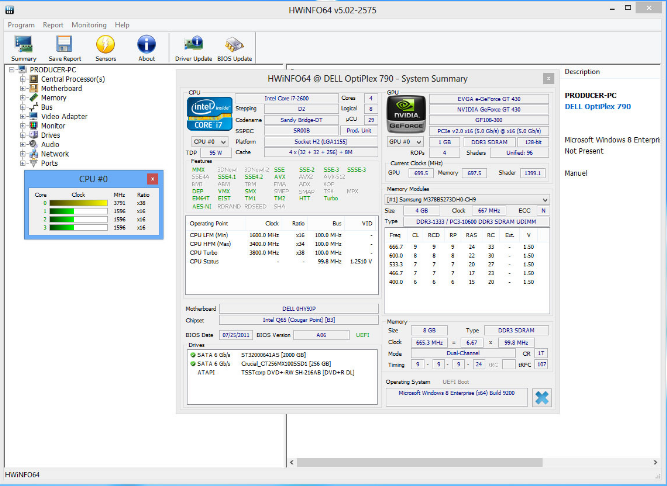This screenshot has width=667, height=486.
Task: Select the Bus tree item
Action: [x=47, y=107]
